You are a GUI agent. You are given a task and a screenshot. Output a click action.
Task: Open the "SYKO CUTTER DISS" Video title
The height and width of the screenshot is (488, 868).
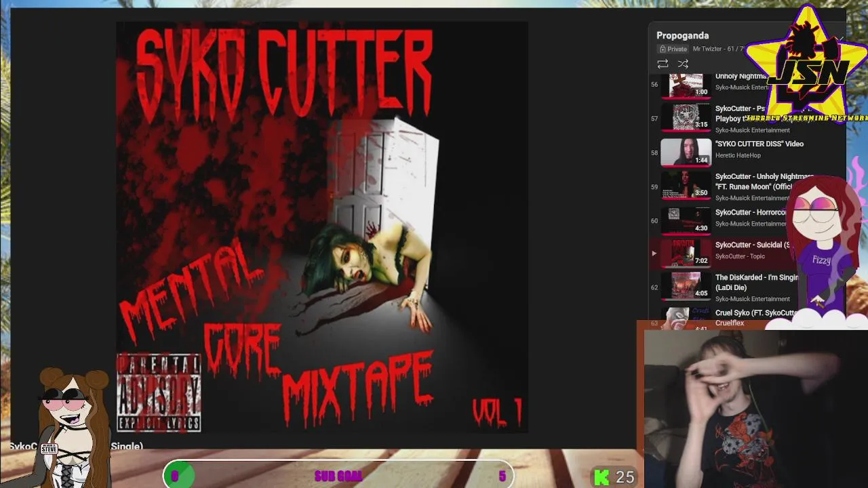(x=759, y=144)
